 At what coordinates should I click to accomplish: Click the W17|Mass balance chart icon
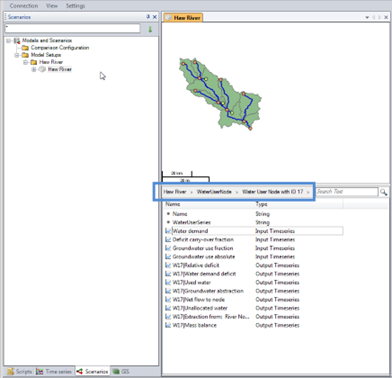pos(168,325)
